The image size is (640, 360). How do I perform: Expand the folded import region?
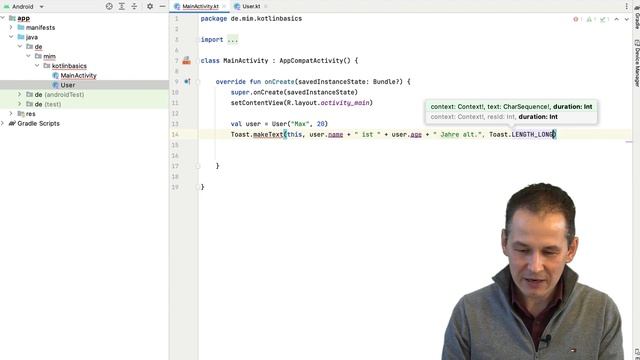click(x=233, y=40)
